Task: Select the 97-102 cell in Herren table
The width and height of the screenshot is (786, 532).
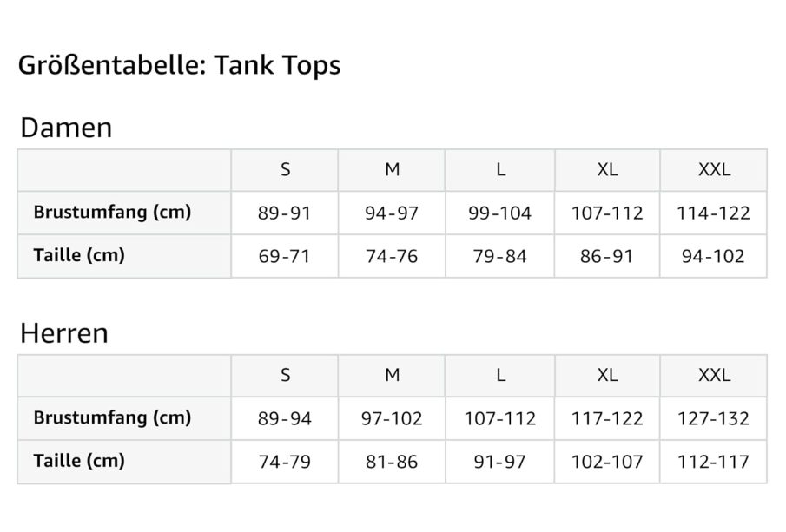Action: (x=392, y=418)
